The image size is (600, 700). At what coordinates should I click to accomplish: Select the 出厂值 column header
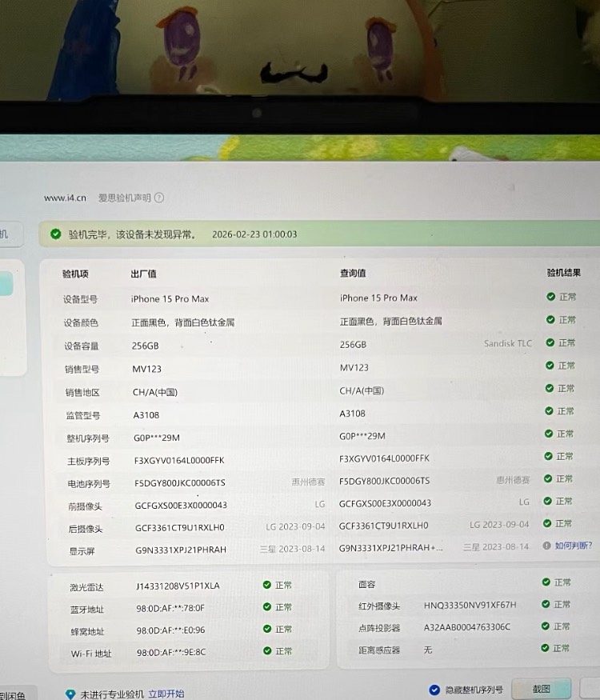pyautogui.click(x=143, y=274)
